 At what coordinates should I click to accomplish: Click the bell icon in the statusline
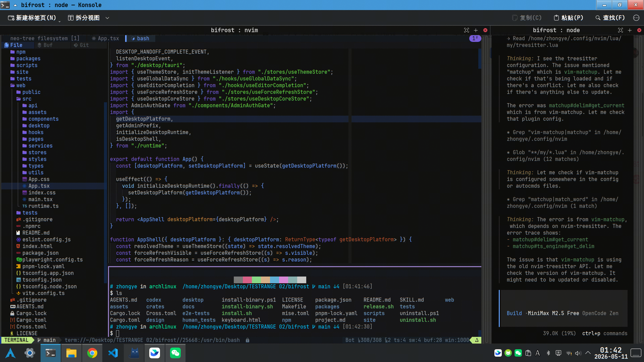[477, 340]
